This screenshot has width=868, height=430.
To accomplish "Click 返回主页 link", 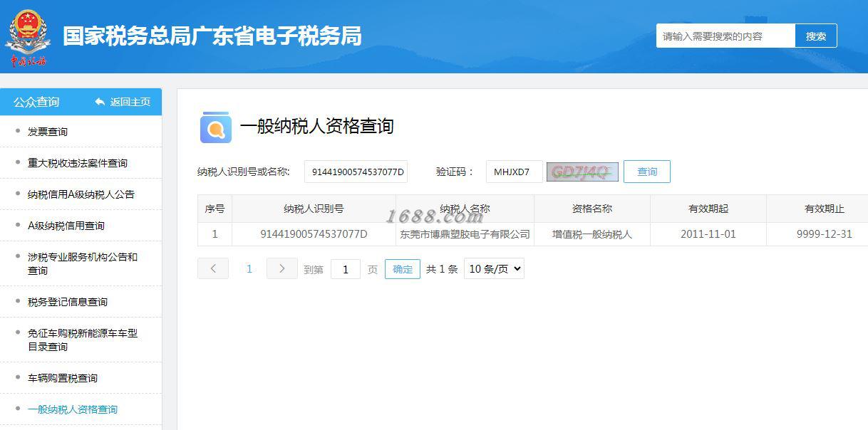I will [130, 102].
